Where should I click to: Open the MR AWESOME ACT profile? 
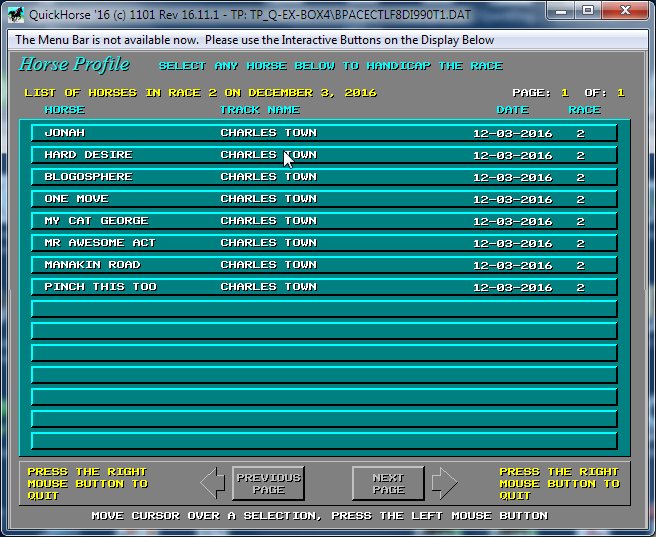324,243
